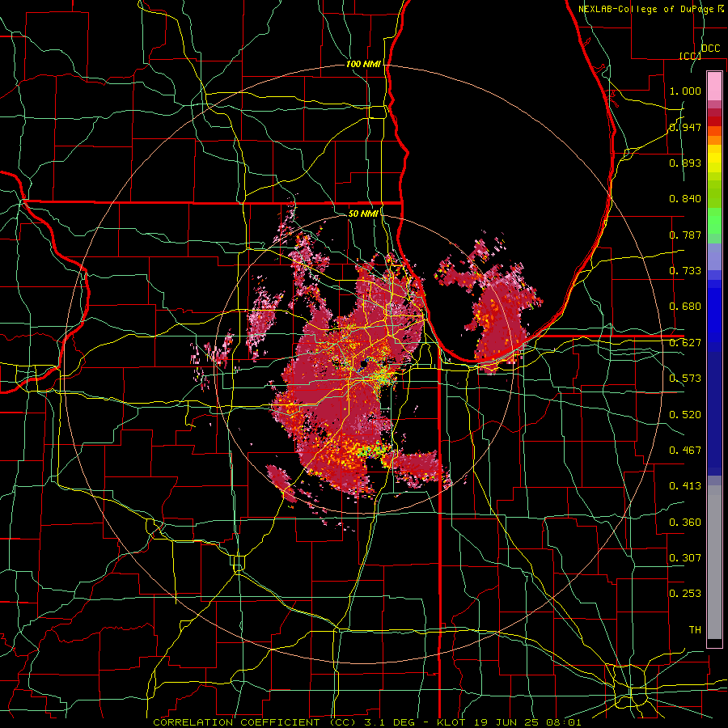Click the TH label on the legend

[695, 629]
